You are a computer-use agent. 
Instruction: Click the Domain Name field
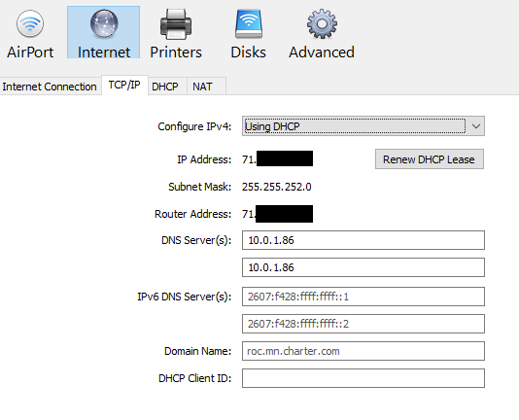(363, 351)
